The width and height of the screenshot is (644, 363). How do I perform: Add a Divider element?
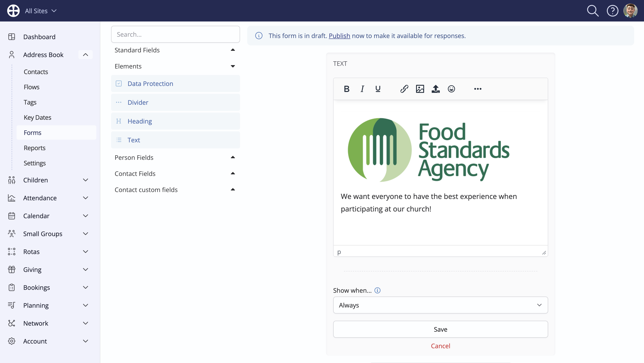175,102
